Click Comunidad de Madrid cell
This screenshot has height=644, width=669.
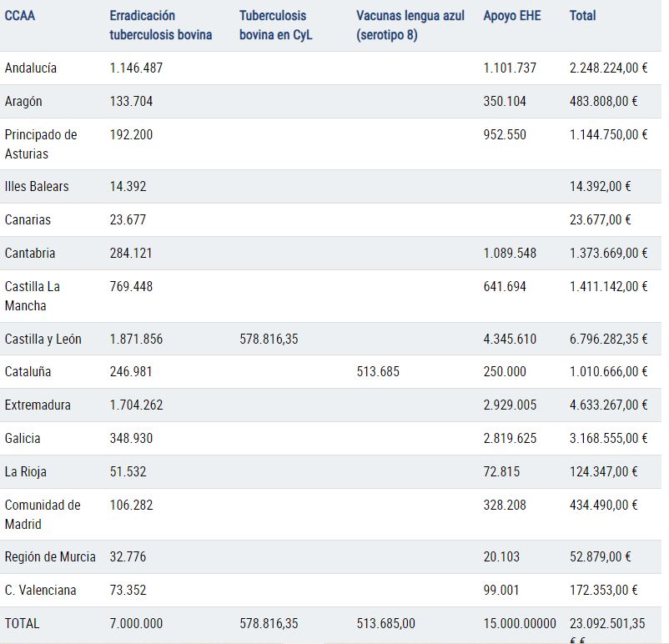pos(43,515)
